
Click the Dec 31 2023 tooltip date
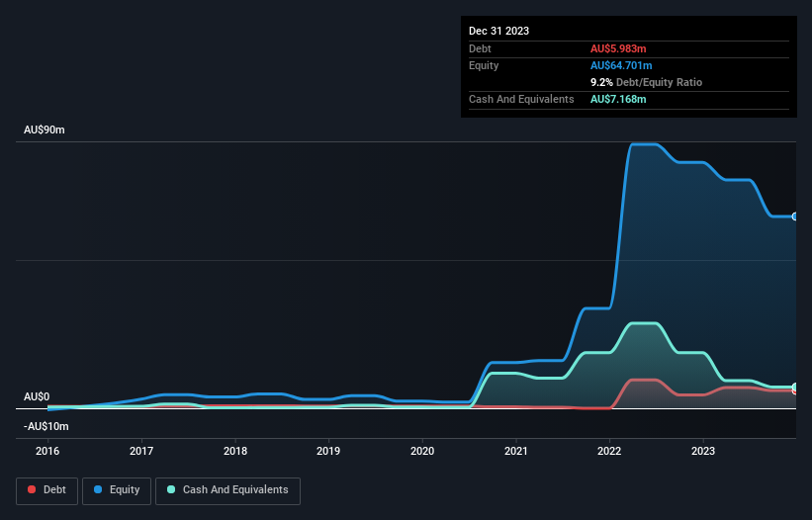coord(498,31)
